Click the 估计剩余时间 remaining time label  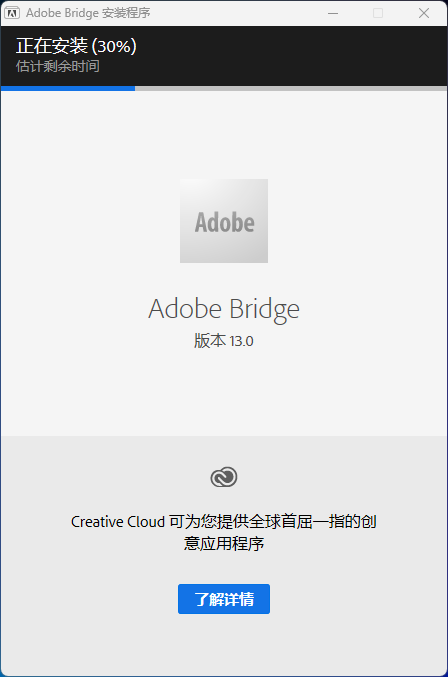58,66
